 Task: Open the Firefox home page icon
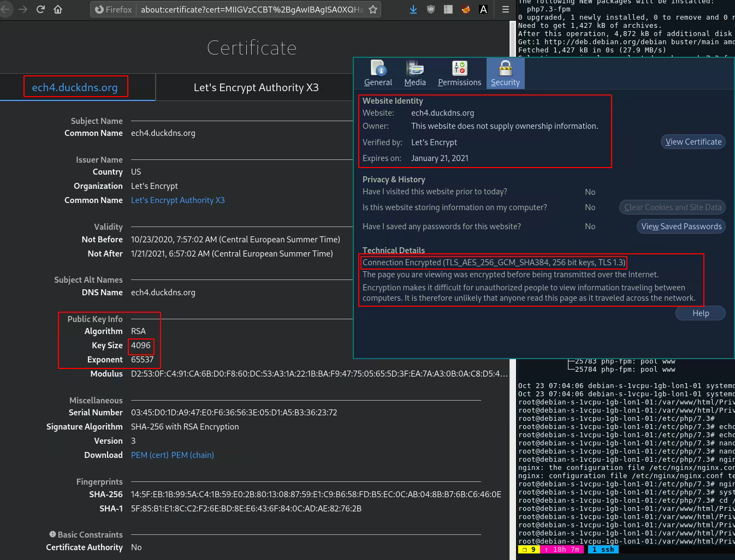tap(58, 9)
